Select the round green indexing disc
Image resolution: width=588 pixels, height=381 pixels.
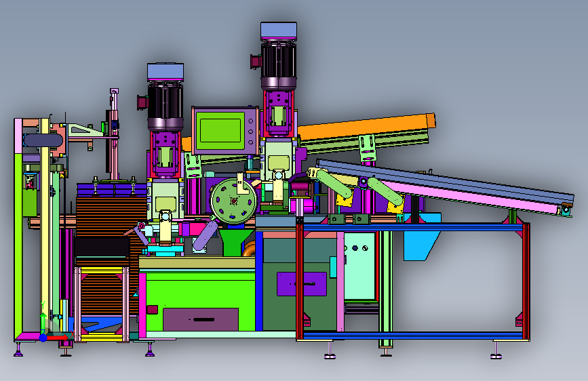(233, 201)
